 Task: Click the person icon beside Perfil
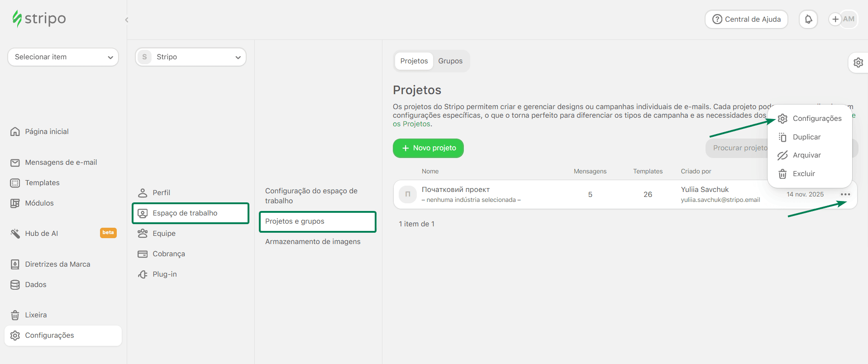click(x=143, y=193)
